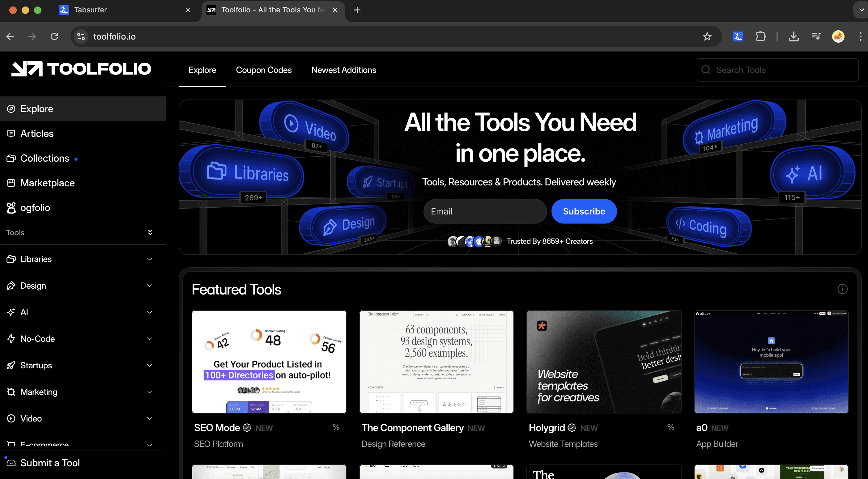Click the SEO Mode discount percent icon

pyautogui.click(x=336, y=427)
